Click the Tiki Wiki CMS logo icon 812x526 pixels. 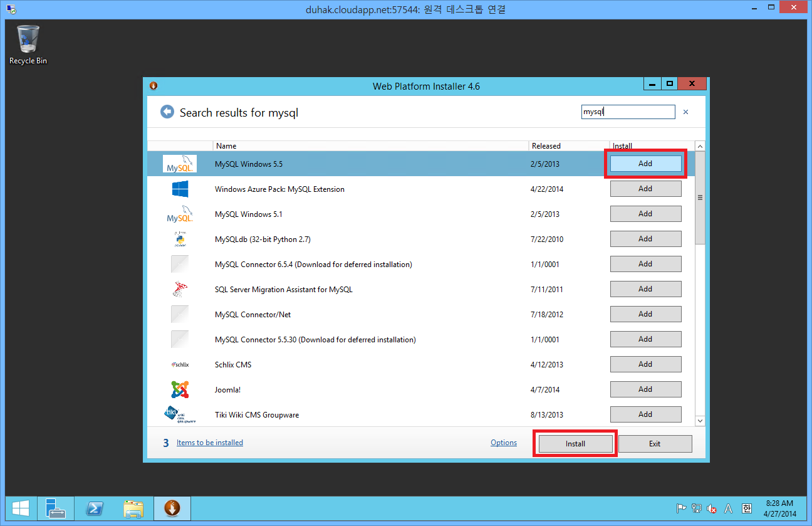pos(180,414)
